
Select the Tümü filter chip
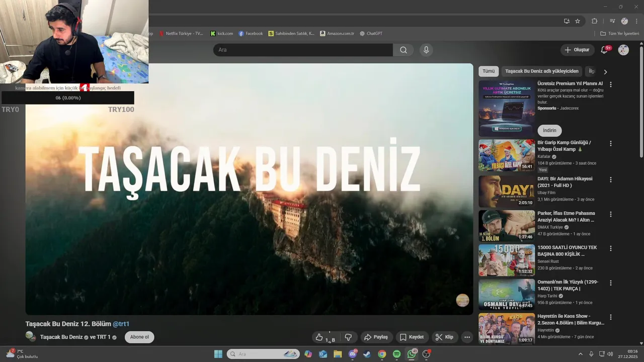click(x=489, y=71)
